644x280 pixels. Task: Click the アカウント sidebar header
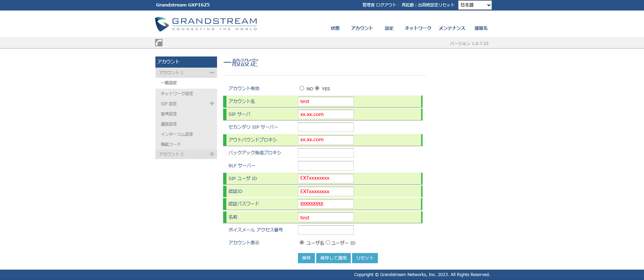[x=186, y=62]
